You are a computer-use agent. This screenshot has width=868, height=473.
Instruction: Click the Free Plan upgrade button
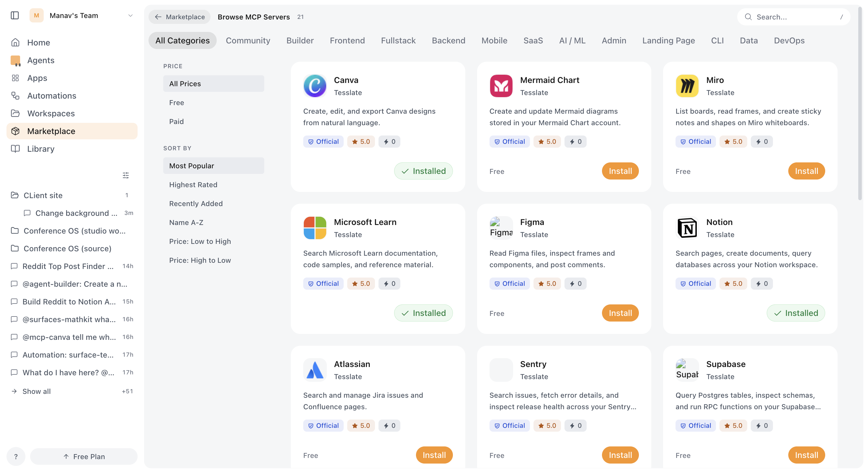pyautogui.click(x=84, y=456)
